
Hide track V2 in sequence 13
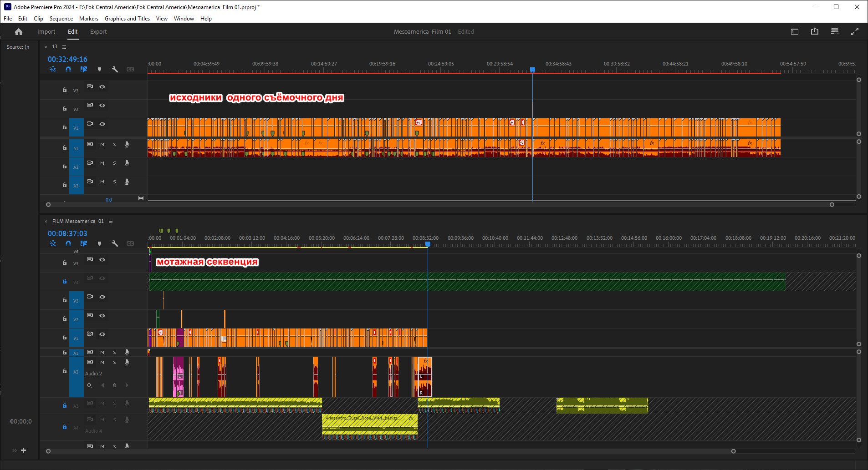[x=102, y=105]
